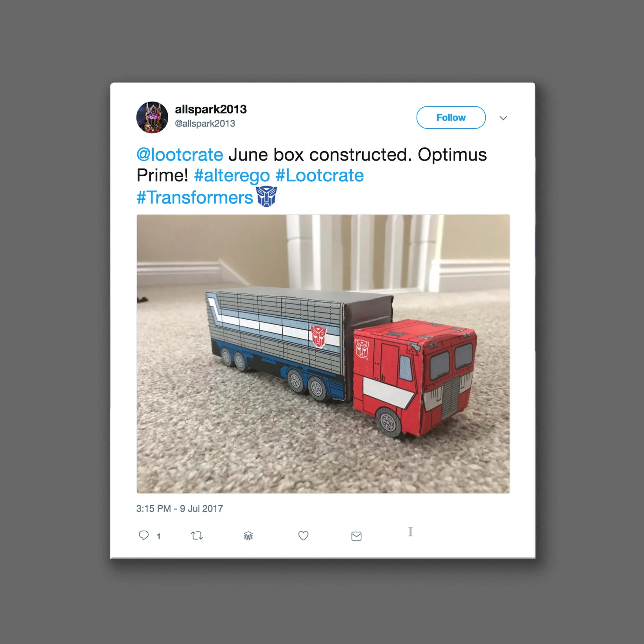Expand tweet options chevron menu
Viewport: 644px width, 644px height.
click(503, 118)
